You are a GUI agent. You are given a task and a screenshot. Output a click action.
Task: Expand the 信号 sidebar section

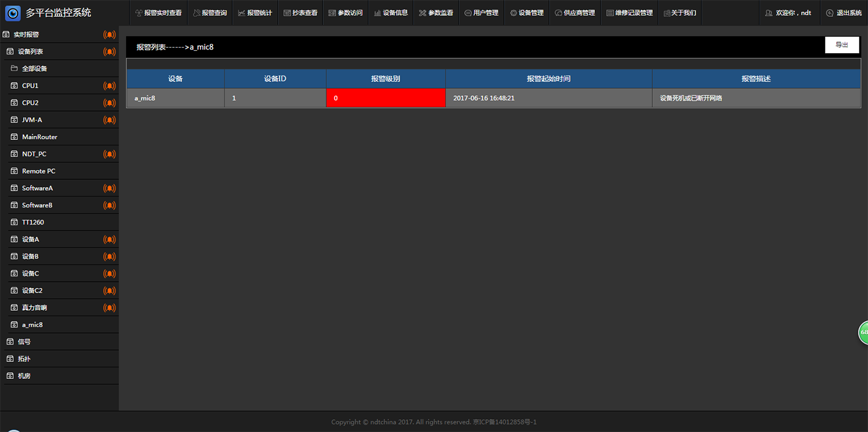[24, 341]
